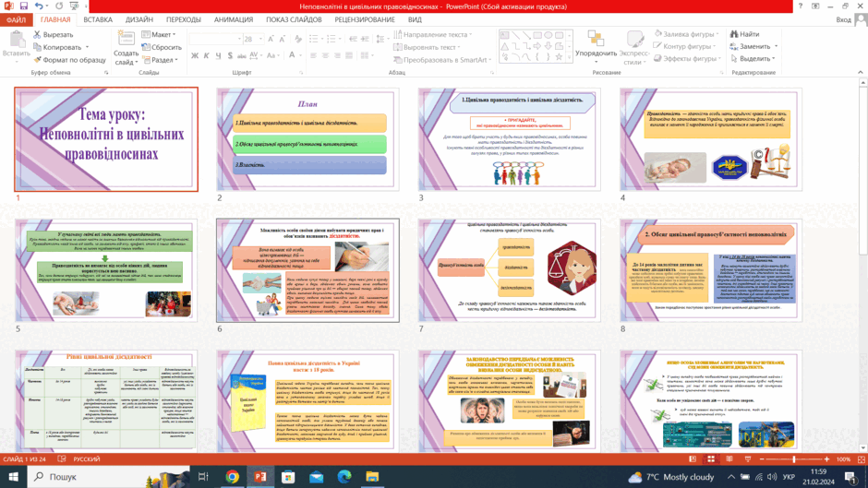Click the Cut (Вырезать) scissors icon
The height and width of the screenshot is (488, 868).
(37, 34)
